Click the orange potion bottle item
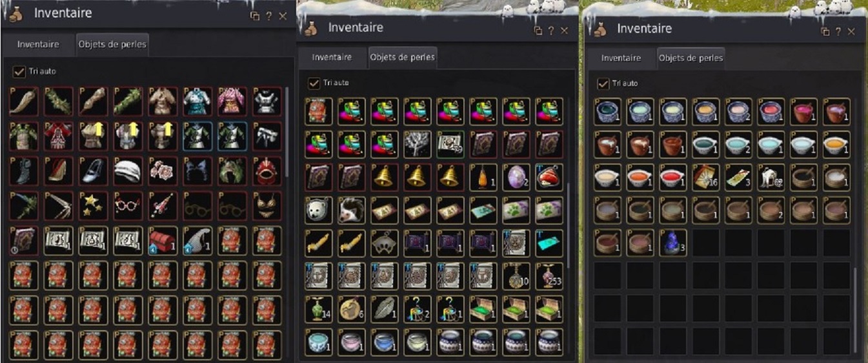This screenshot has height=363, width=868. (x=483, y=177)
